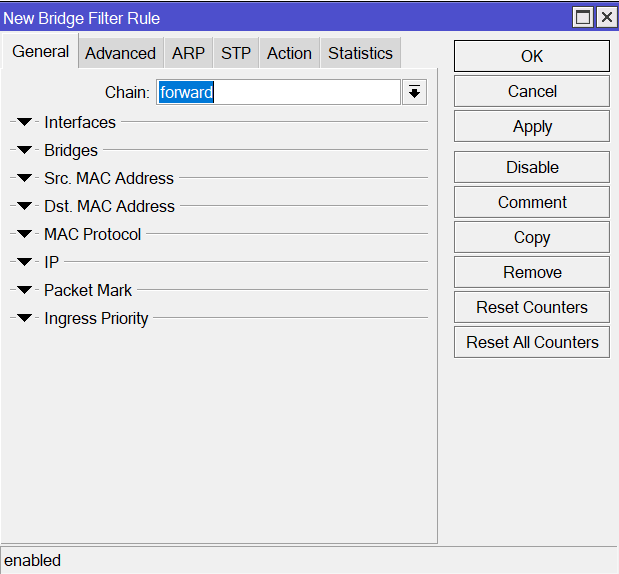
Task: Click Reset All Counters button
Action: coord(532,342)
